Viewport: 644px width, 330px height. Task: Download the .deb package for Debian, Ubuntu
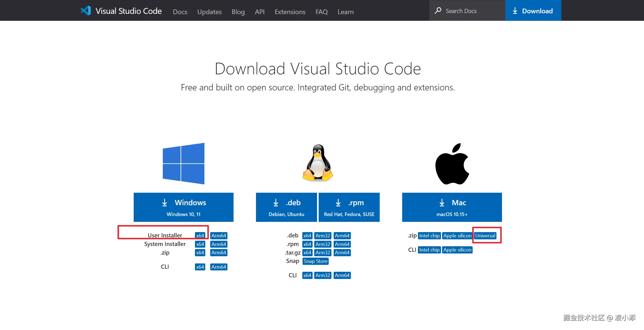286,207
